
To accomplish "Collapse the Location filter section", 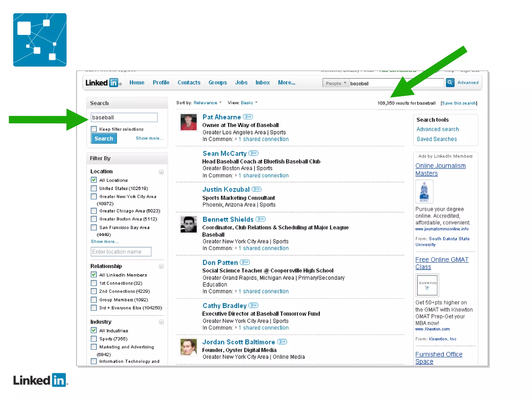I will [161, 172].
